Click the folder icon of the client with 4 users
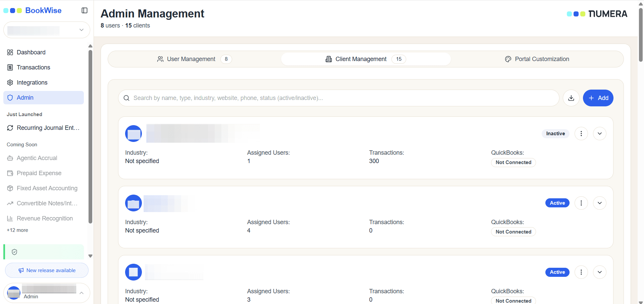 point(133,203)
